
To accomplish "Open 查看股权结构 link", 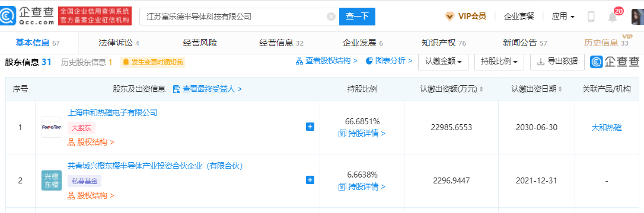I will (x=327, y=61).
